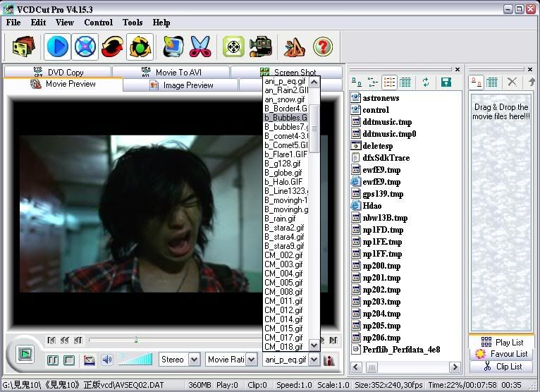Step back one frame

point(78,341)
